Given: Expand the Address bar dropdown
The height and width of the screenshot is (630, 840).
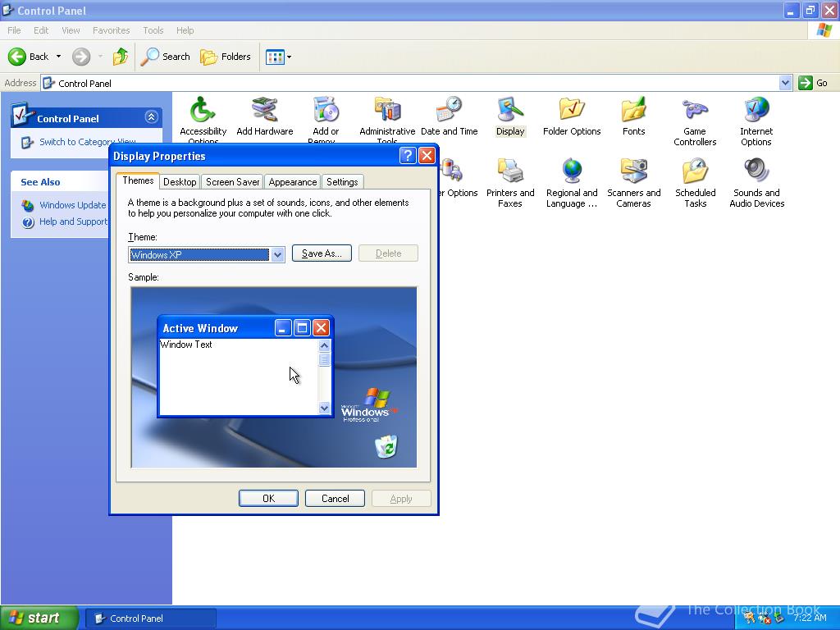Looking at the screenshot, I should 785,83.
